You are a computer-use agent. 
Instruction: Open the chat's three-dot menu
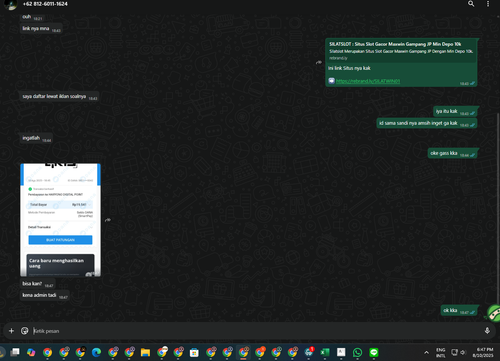pyautogui.click(x=488, y=4)
